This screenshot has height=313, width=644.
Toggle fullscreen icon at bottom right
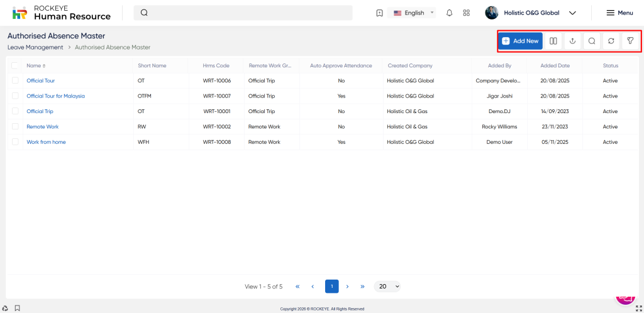point(638,308)
